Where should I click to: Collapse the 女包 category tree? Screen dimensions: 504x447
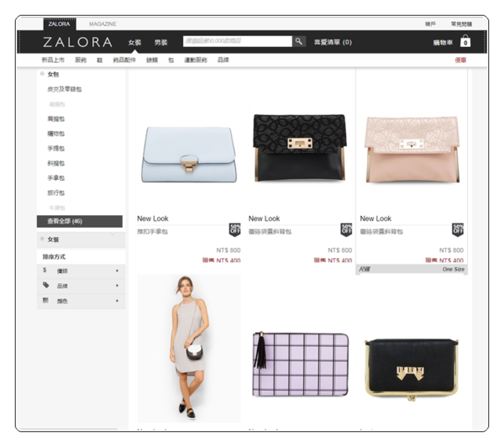[42, 74]
